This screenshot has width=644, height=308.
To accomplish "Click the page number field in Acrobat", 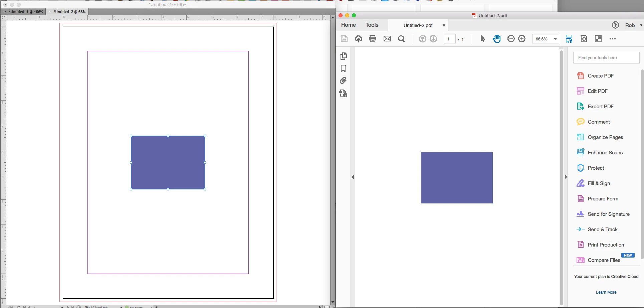I will pyautogui.click(x=449, y=39).
